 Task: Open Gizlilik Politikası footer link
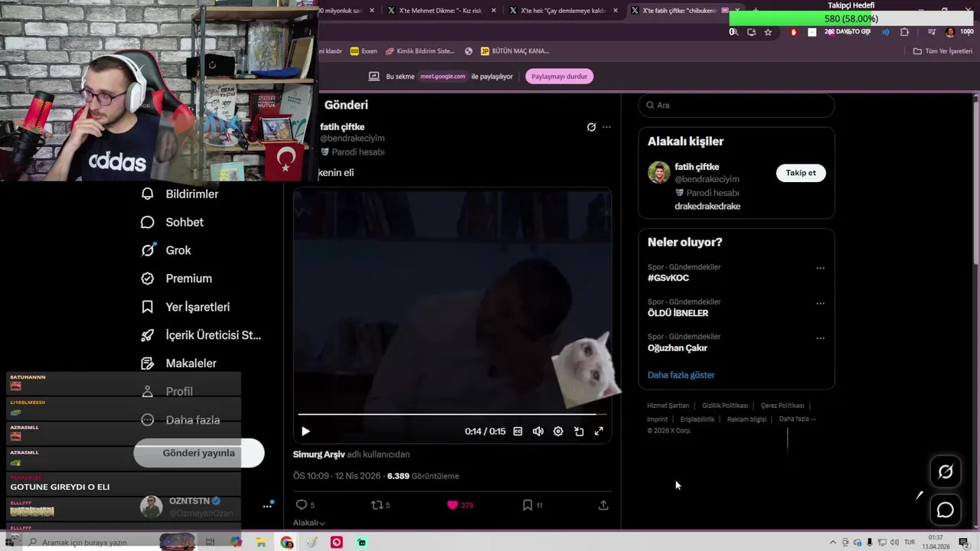coord(725,406)
